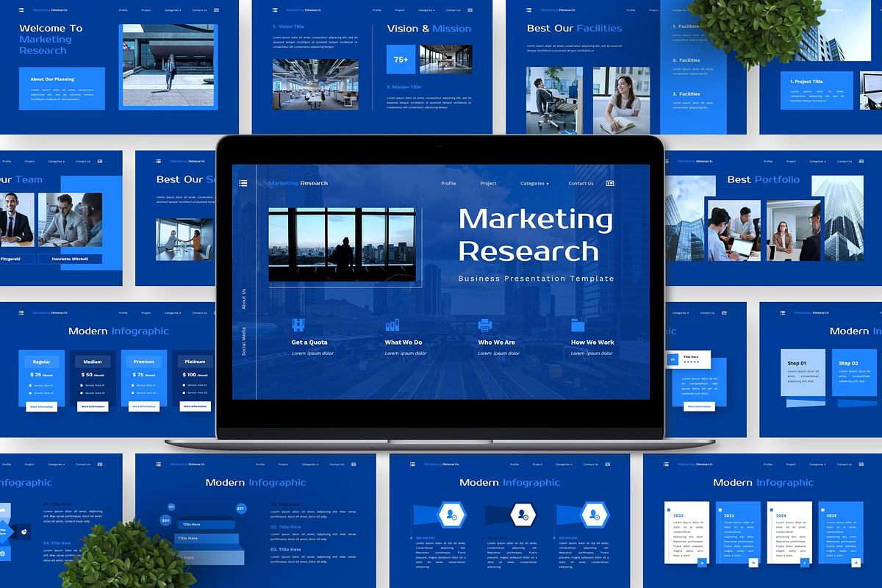
Task: Open Categories dropdown on the Our Team slide
Action: [56, 161]
